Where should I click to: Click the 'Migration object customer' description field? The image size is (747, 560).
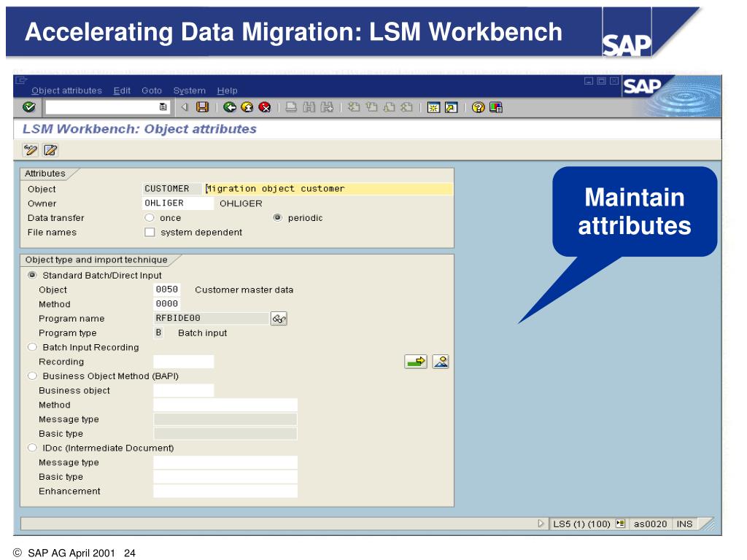[328, 189]
